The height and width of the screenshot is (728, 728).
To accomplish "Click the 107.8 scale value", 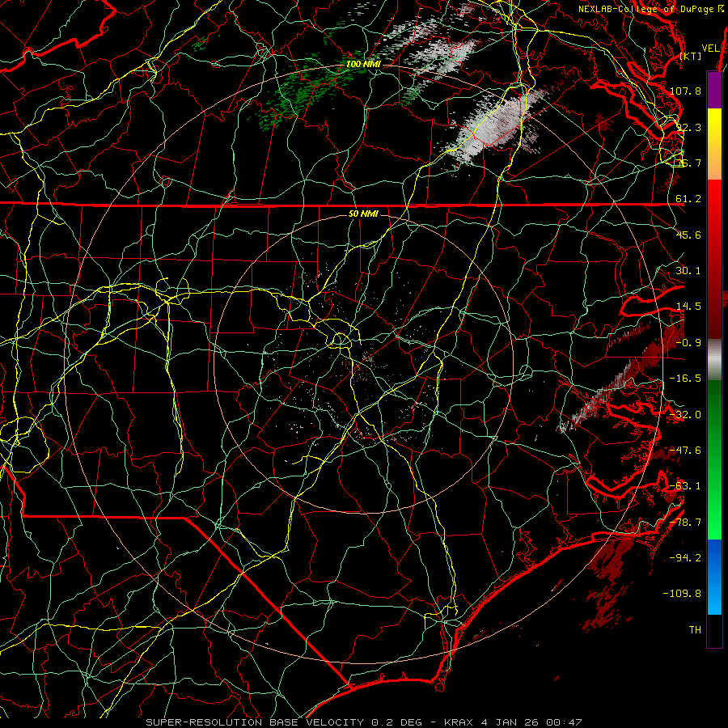I will [685, 91].
